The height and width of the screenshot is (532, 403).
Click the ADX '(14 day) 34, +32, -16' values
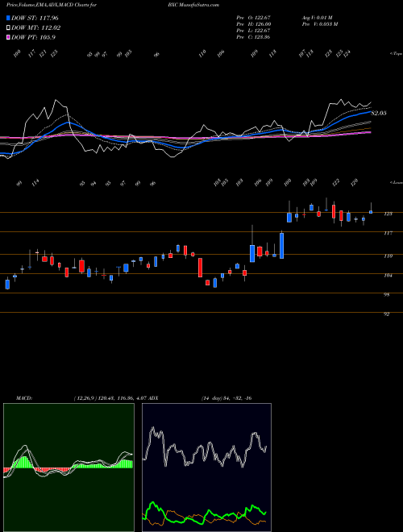coord(226,398)
